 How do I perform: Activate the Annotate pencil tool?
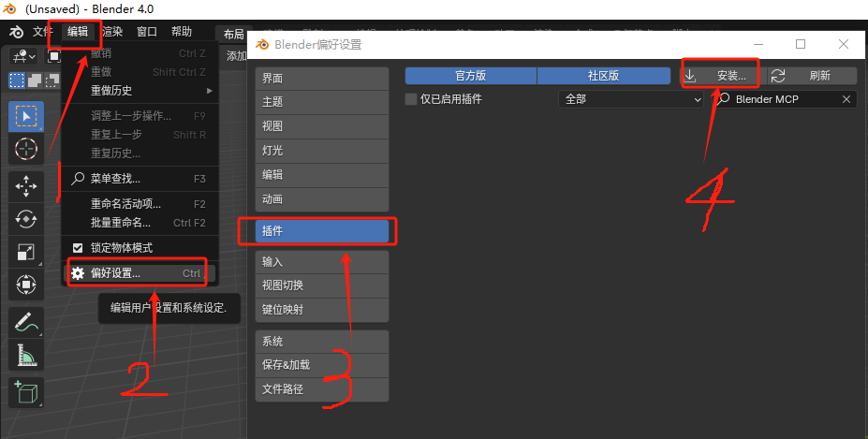pos(26,322)
